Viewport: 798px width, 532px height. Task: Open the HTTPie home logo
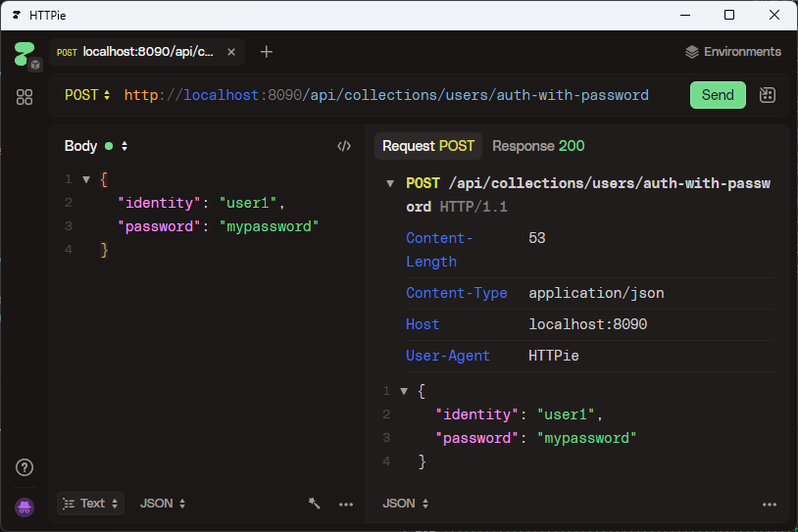(25, 53)
